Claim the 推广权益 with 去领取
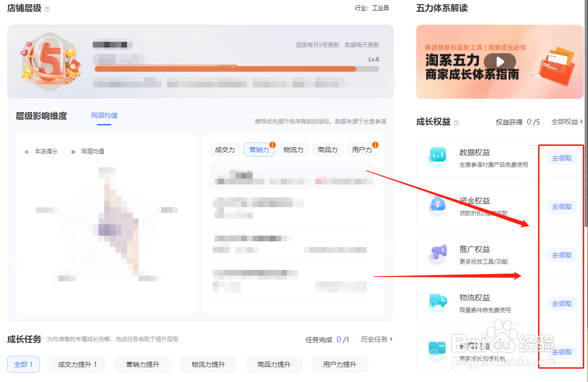588x382 pixels. pyautogui.click(x=562, y=255)
